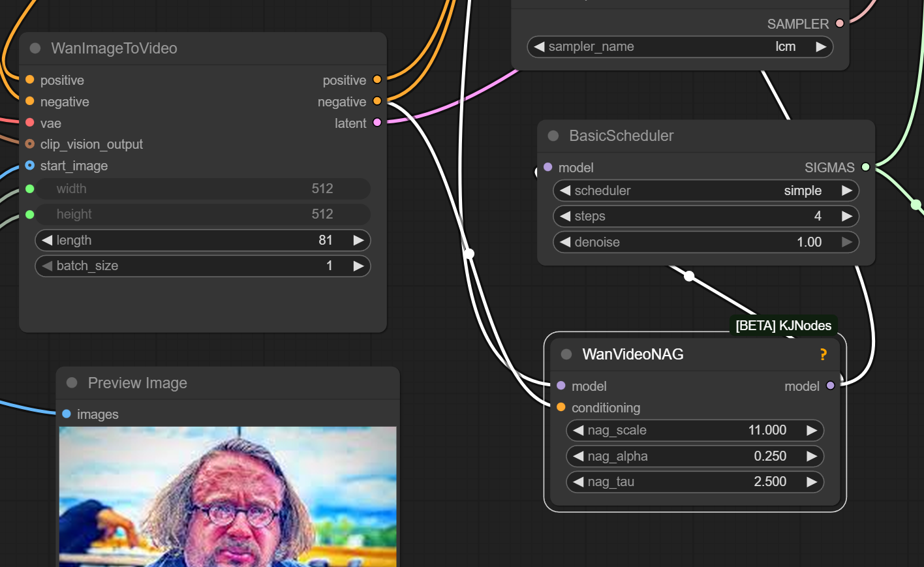Click the length value 81
The image size is (924, 567).
tap(326, 240)
